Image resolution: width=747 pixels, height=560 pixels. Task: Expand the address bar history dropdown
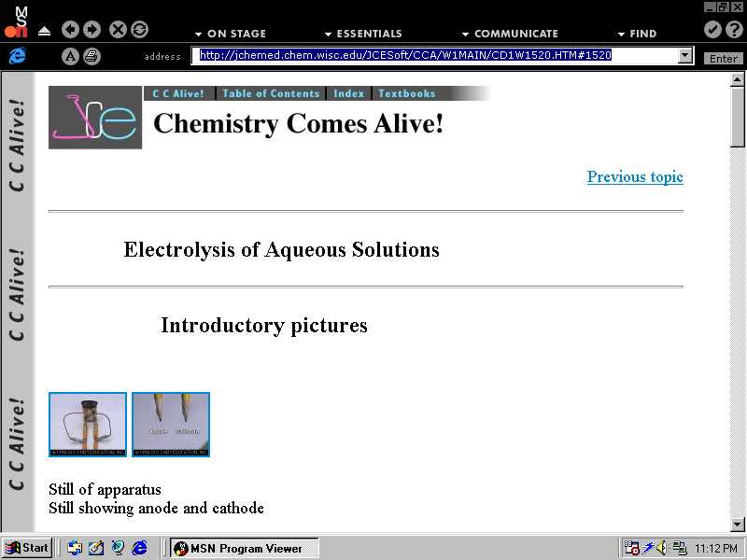pos(685,56)
